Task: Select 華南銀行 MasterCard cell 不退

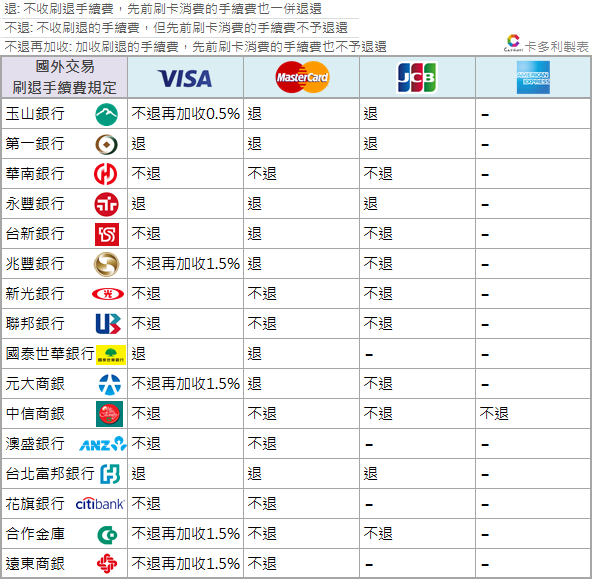Action: click(301, 174)
